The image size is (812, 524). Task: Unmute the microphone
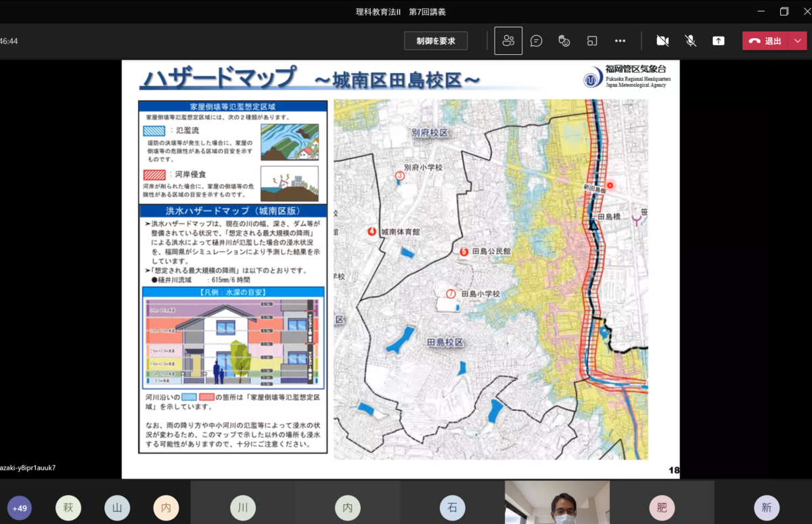(x=690, y=41)
